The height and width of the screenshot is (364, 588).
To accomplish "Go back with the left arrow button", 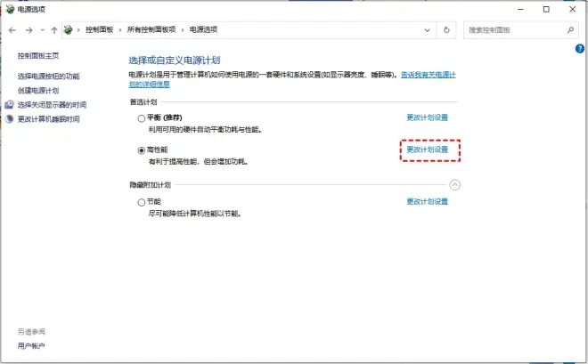I will [12, 30].
